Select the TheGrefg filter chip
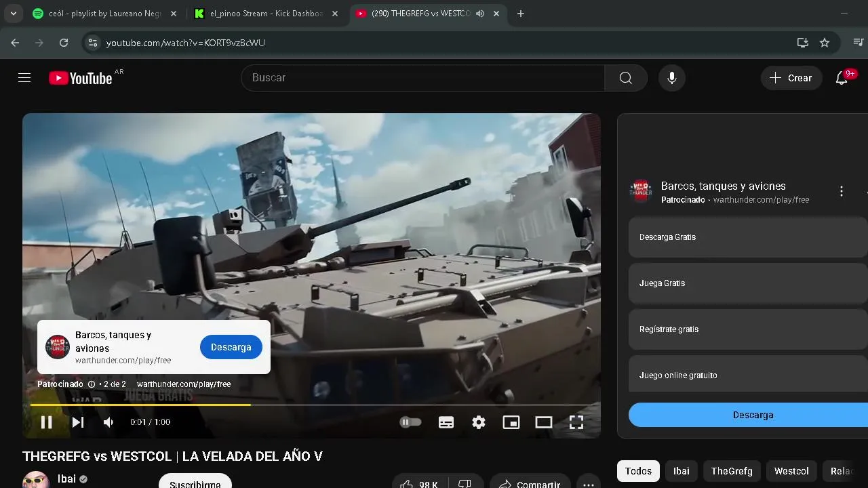 click(732, 471)
